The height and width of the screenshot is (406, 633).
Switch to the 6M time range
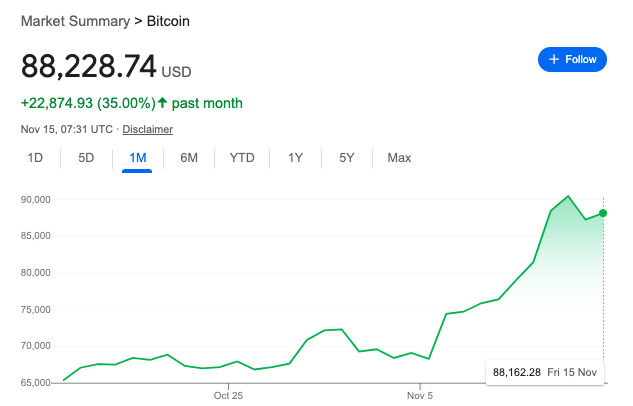click(x=189, y=158)
